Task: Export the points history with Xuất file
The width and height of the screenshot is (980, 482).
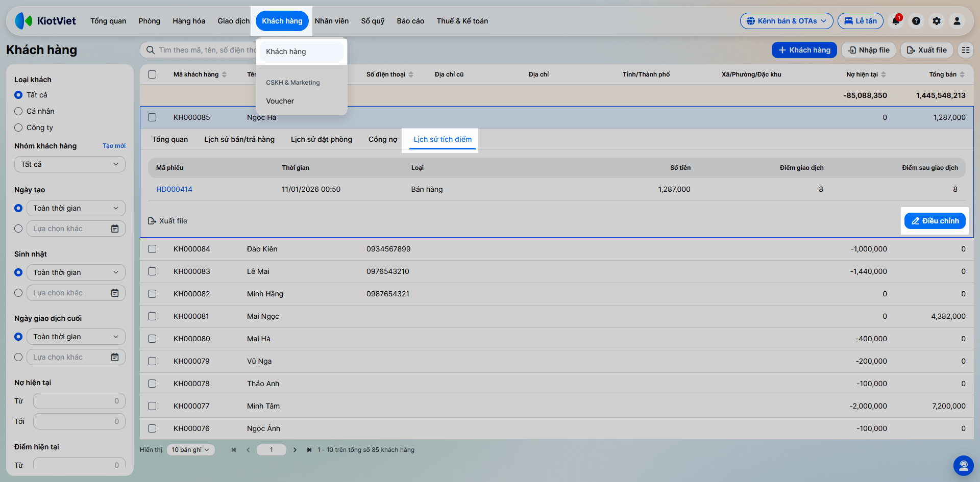Action: click(x=167, y=221)
